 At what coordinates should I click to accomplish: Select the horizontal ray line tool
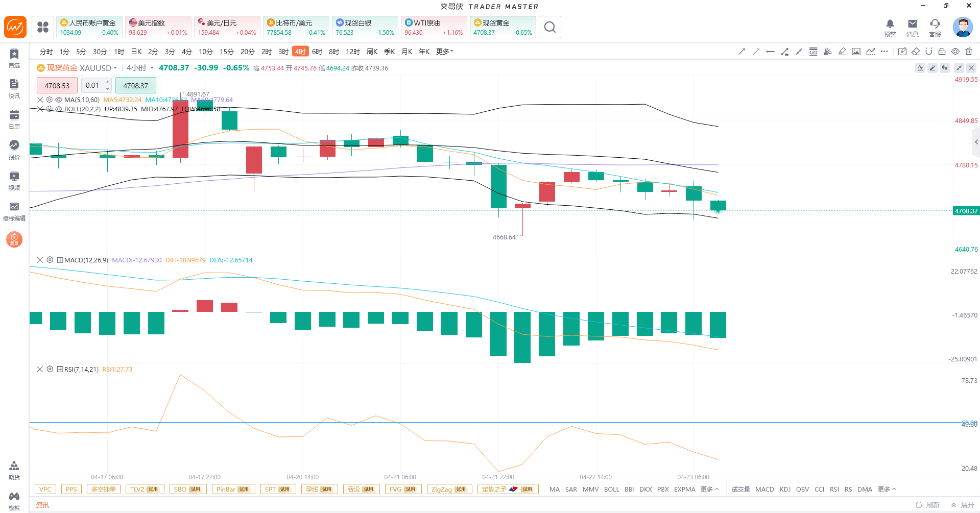click(770, 52)
